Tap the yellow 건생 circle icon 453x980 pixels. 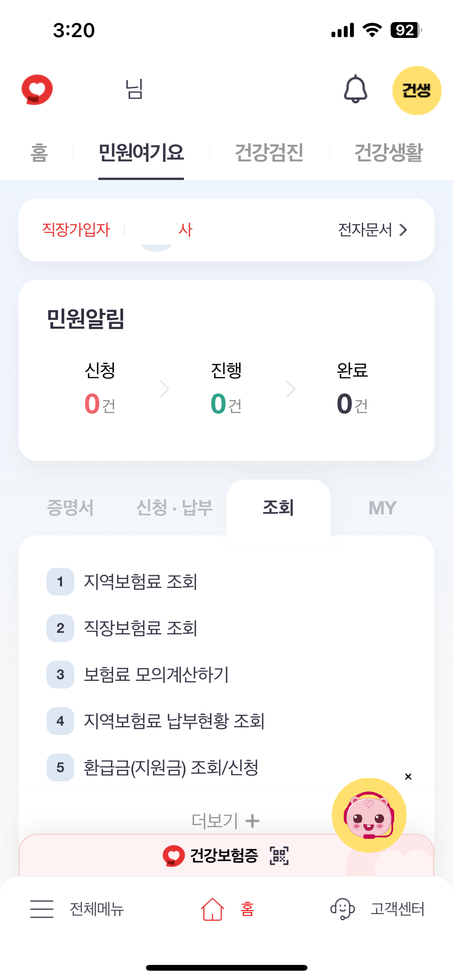click(417, 90)
